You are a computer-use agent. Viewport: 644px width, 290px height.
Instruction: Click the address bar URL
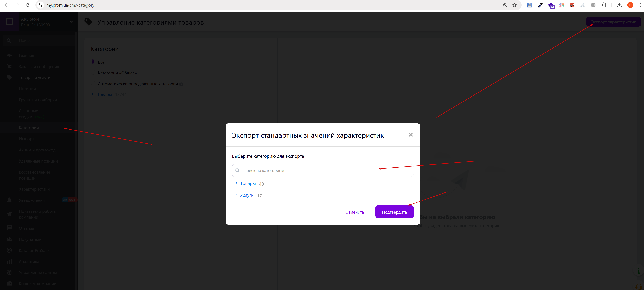[x=70, y=5]
